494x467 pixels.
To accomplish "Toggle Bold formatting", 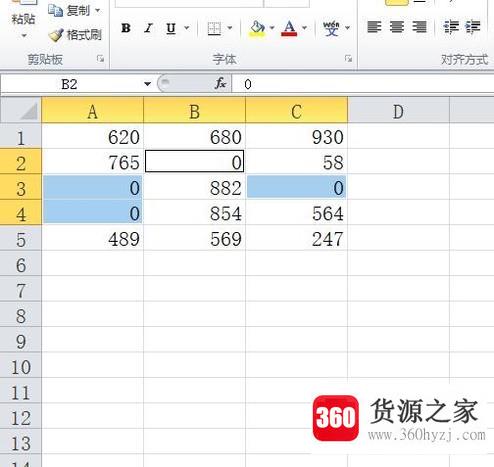I will [126, 28].
